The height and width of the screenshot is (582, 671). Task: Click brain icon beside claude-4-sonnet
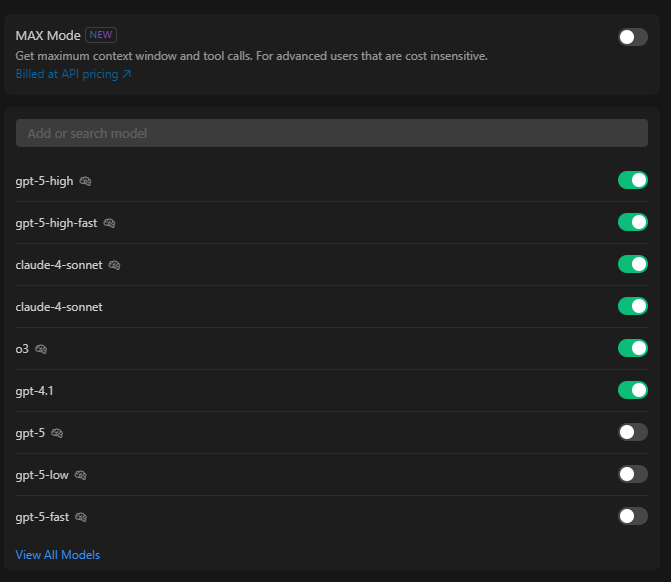point(114,265)
